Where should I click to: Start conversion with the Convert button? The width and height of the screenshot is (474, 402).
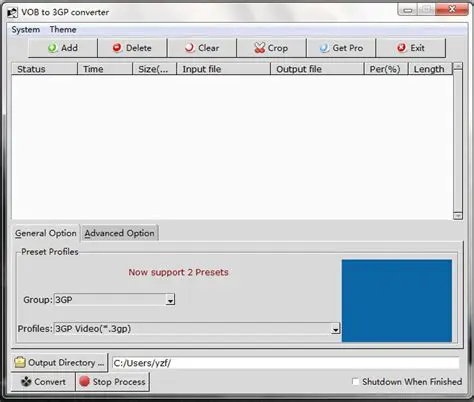coord(43,382)
